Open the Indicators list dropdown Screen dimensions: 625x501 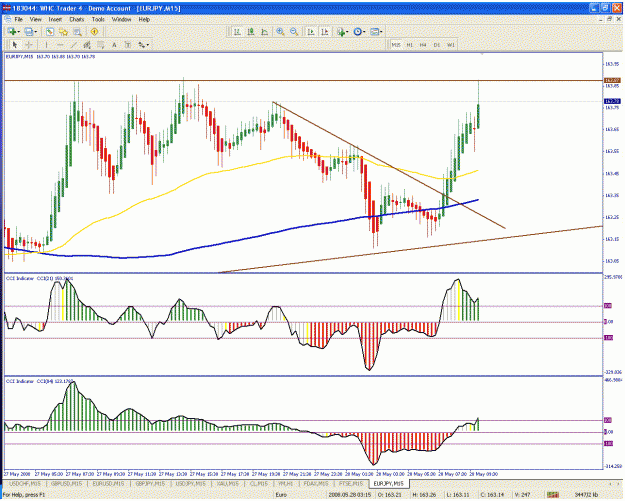click(x=343, y=32)
